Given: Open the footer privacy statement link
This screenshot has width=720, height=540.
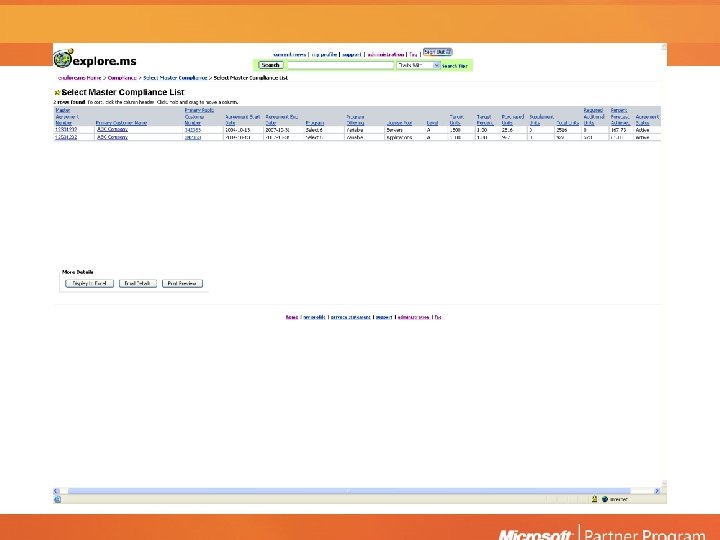Looking at the screenshot, I should 351,317.
